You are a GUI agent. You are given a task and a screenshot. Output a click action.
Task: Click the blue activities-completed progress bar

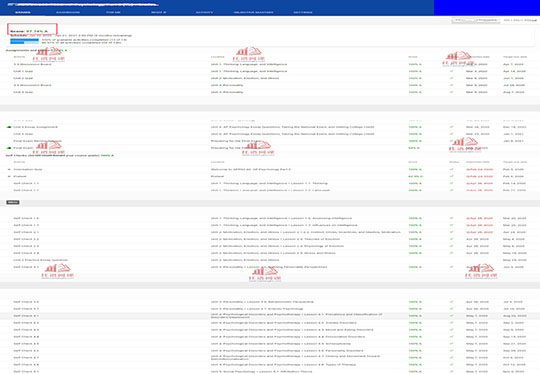(x=24, y=40)
